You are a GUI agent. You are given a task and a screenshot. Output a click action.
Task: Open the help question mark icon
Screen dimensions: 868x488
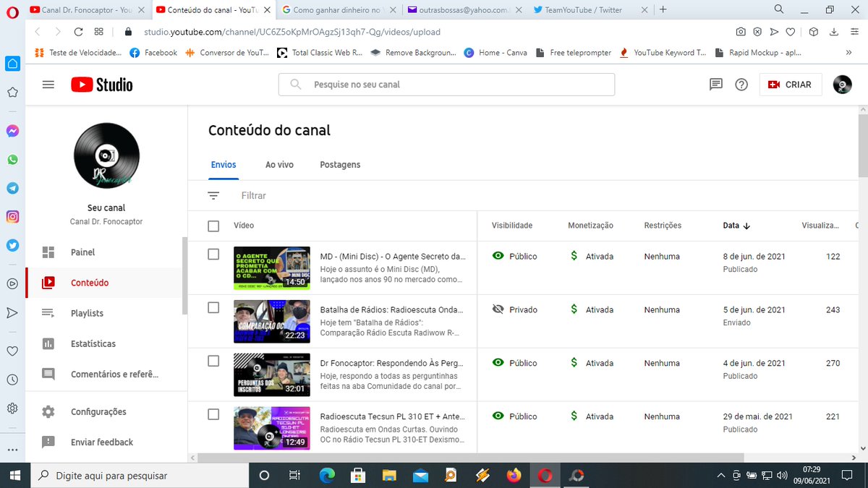tap(741, 85)
